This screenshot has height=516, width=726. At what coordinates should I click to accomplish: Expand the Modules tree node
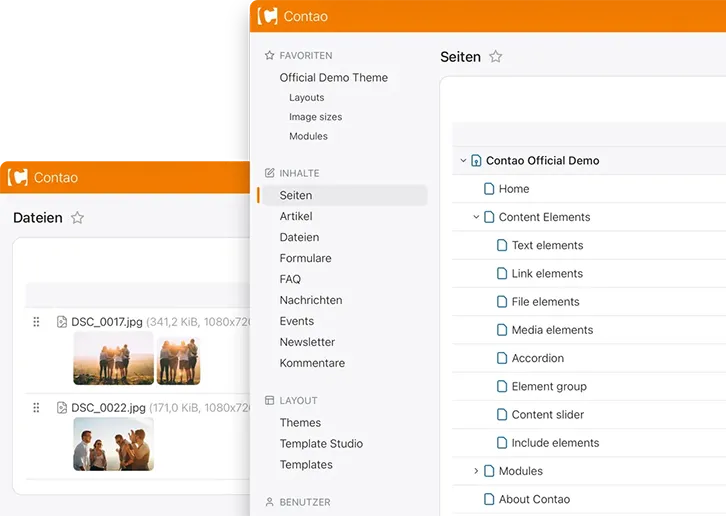coord(476,471)
